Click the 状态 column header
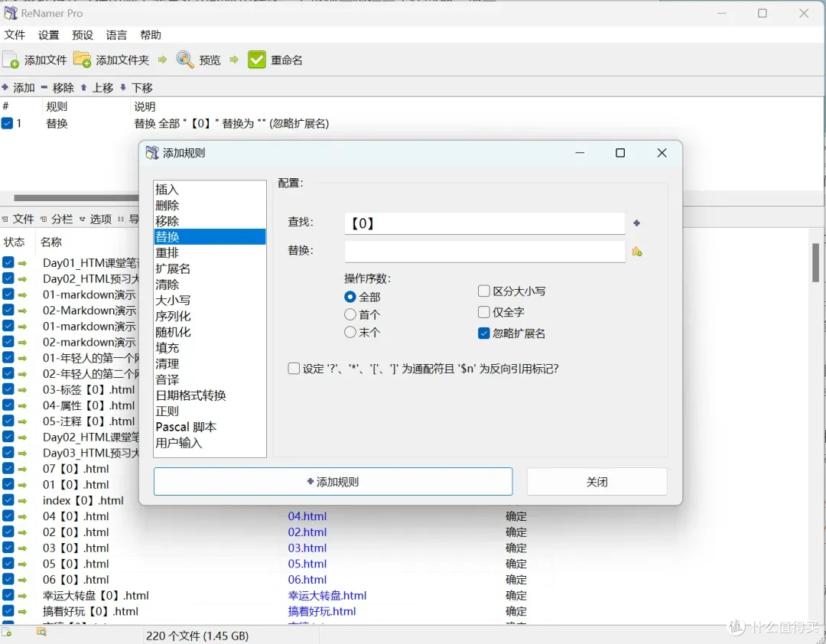This screenshot has height=644, width=826. click(15, 242)
